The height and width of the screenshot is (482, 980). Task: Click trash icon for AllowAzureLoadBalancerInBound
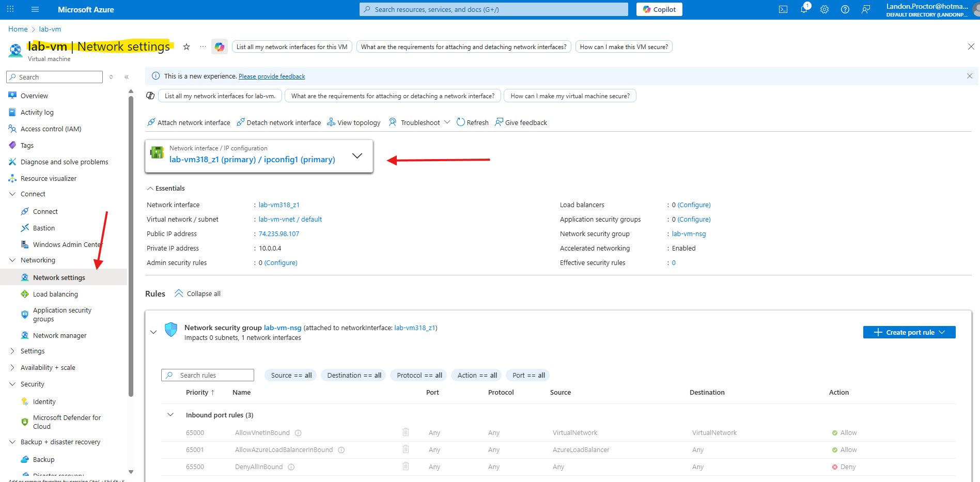pos(406,449)
